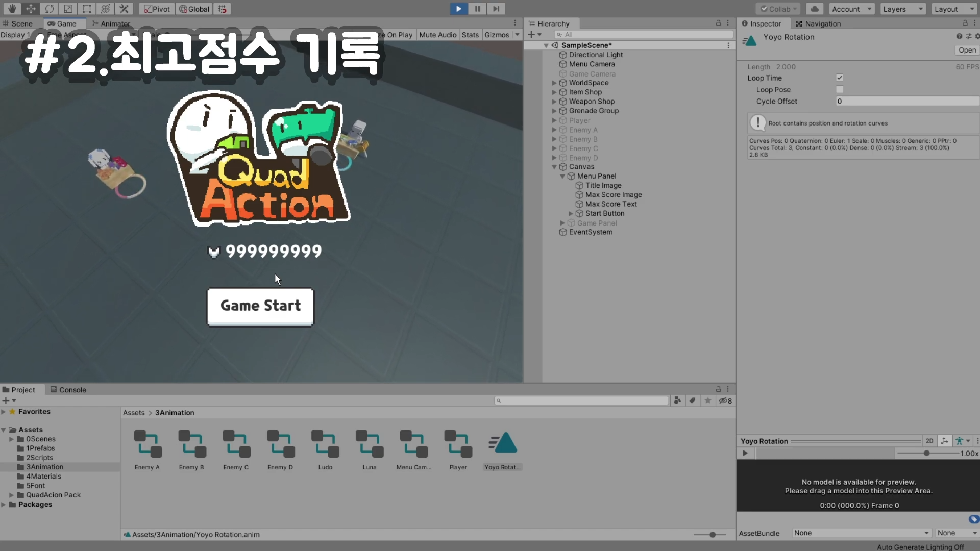Image resolution: width=980 pixels, height=551 pixels.
Task: Expand the WorldSpace object in Hierarchy
Action: (554, 83)
